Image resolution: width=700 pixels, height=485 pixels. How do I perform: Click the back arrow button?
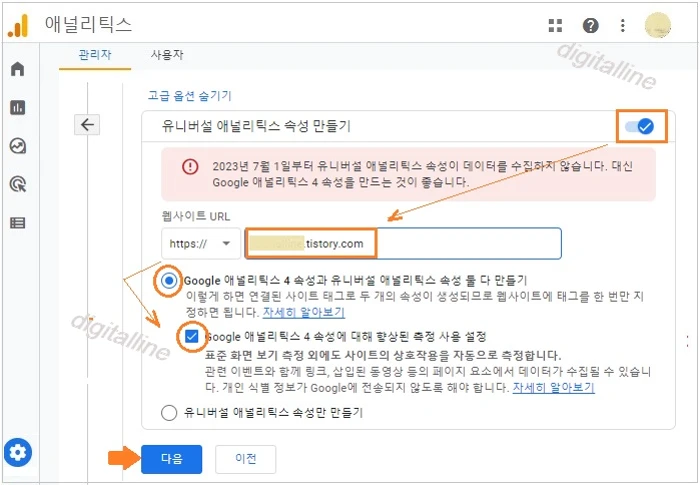tap(87, 125)
